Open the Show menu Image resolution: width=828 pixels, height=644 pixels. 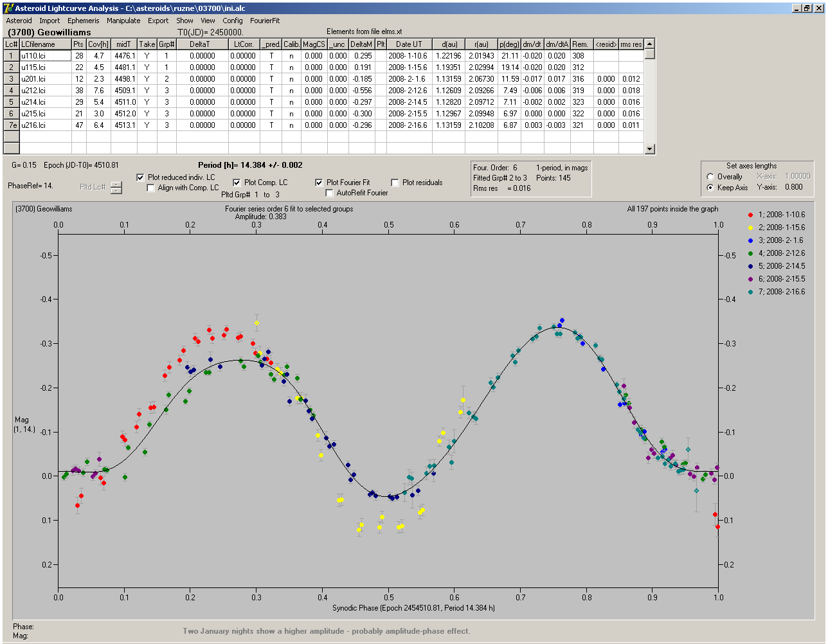(x=184, y=21)
